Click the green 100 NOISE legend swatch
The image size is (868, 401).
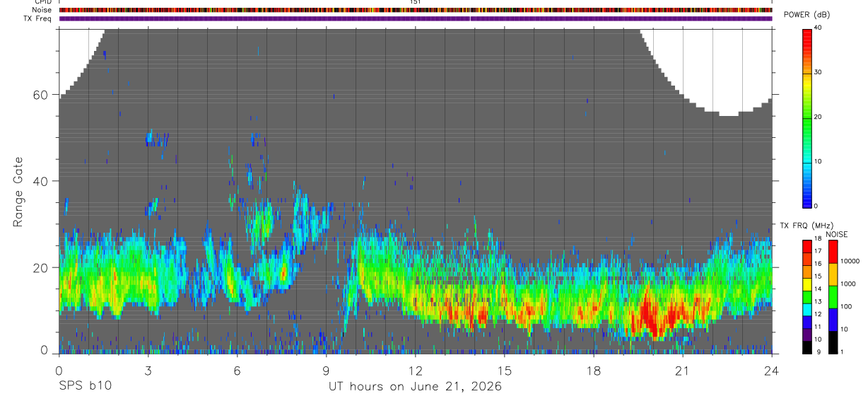(832, 297)
